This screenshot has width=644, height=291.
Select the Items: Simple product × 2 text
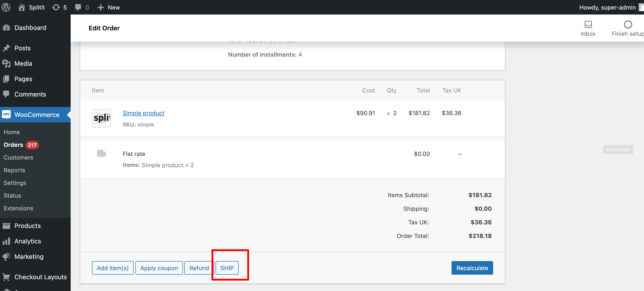pyautogui.click(x=158, y=165)
